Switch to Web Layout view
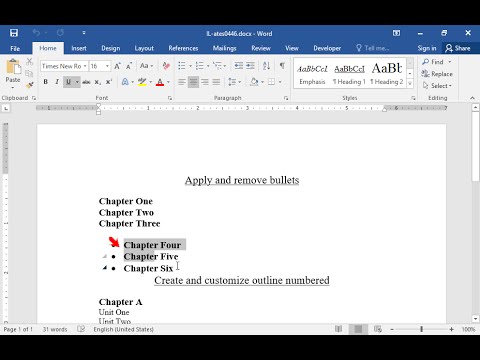480x360 pixels. (x=378, y=329)
